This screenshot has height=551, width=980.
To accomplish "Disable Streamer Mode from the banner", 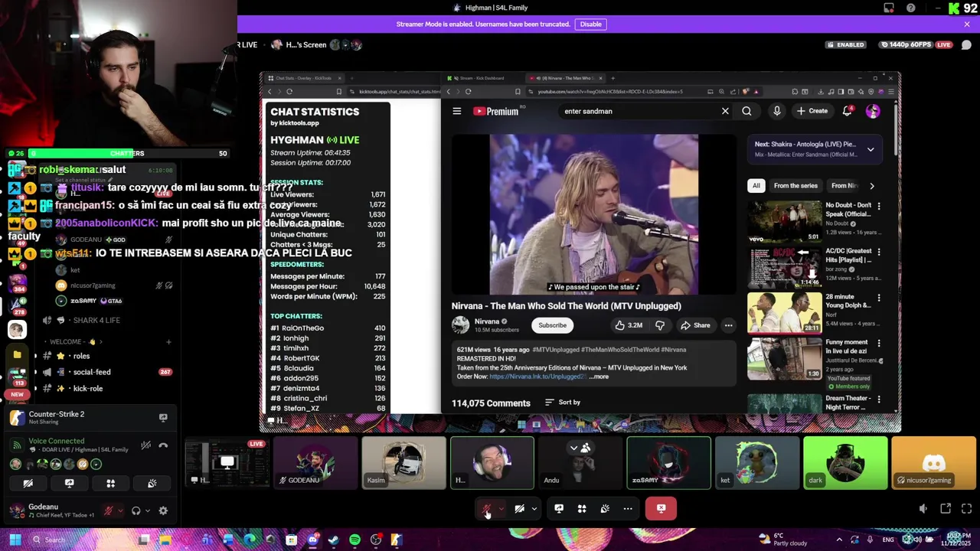I will coord(590,24).
